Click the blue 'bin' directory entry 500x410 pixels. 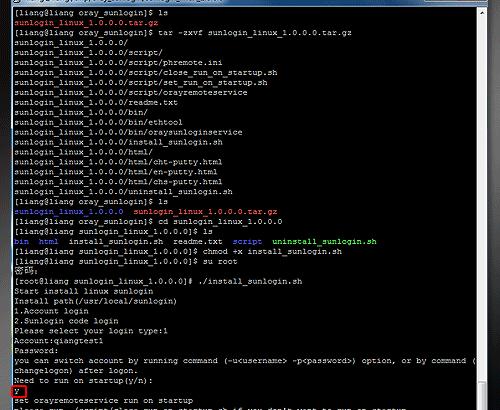pyautogui.click(x=22, y=242)
